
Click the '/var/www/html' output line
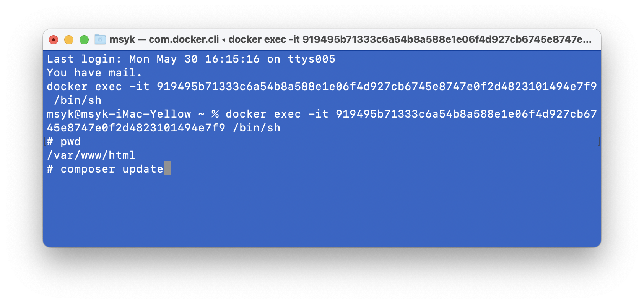pos(91,155)
